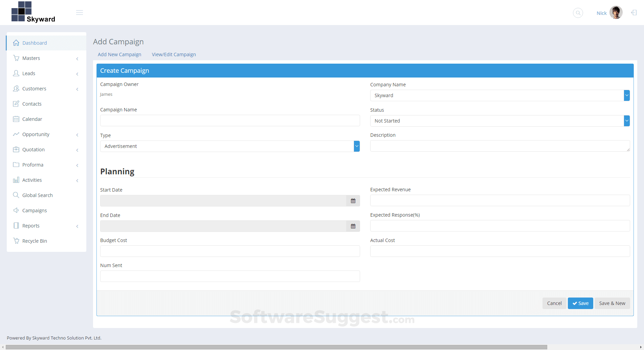Click the Customers icon in sidebar
644x350 pixels.
pyautogui.click(x=16, y=88)
